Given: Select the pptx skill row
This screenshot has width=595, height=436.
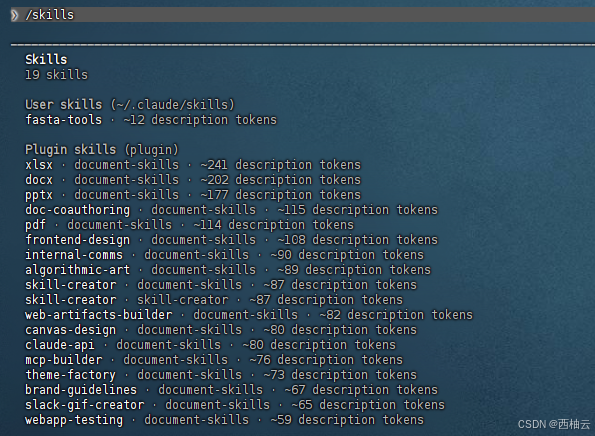Looking at the screenshot, I should [x=193, y=195].
